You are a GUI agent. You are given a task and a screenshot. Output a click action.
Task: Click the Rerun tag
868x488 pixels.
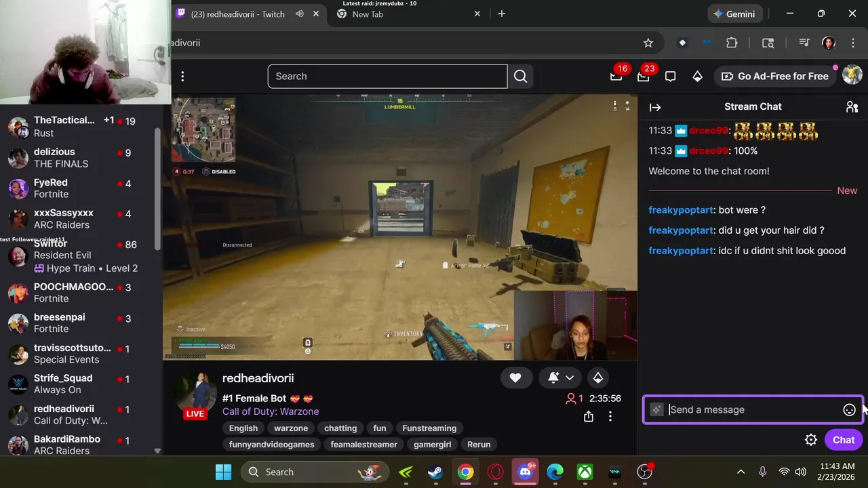click(479, 445)
